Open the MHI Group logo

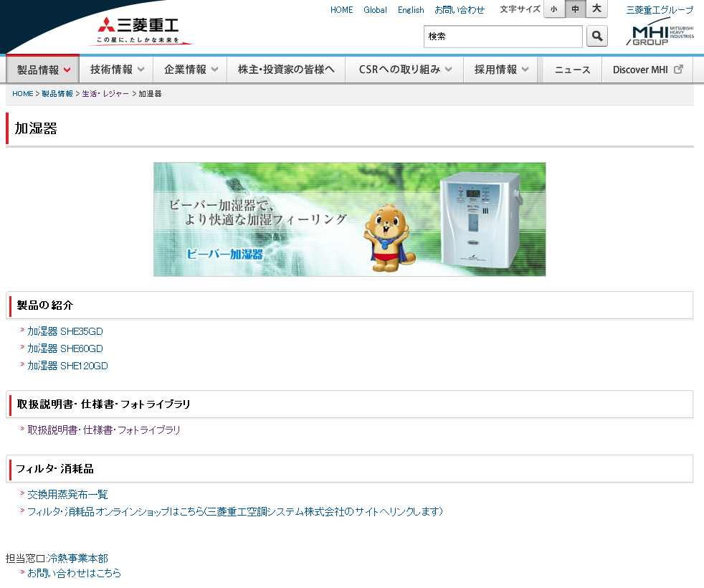pos(660,32)
